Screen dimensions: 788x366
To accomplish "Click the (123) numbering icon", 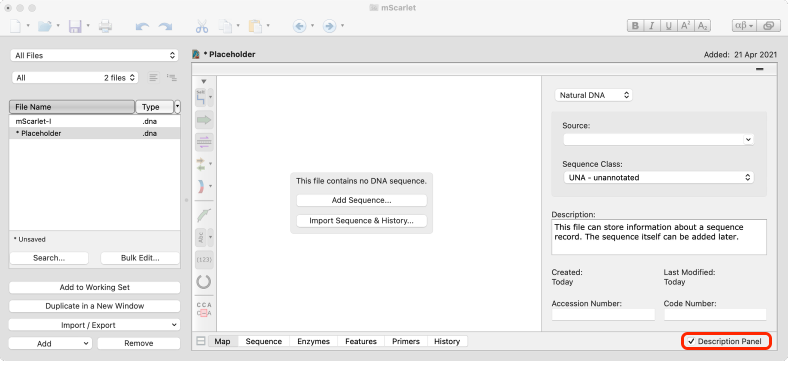I will 204,259.
